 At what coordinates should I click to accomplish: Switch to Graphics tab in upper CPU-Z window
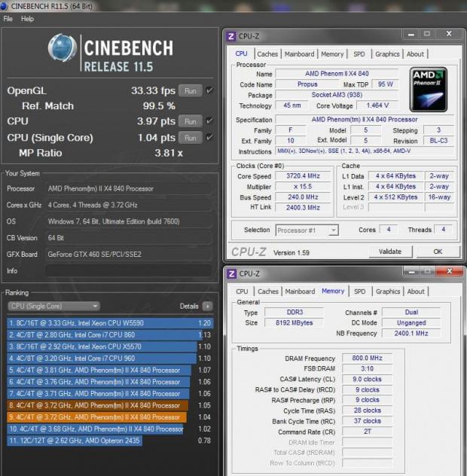(x=387, y=54)
